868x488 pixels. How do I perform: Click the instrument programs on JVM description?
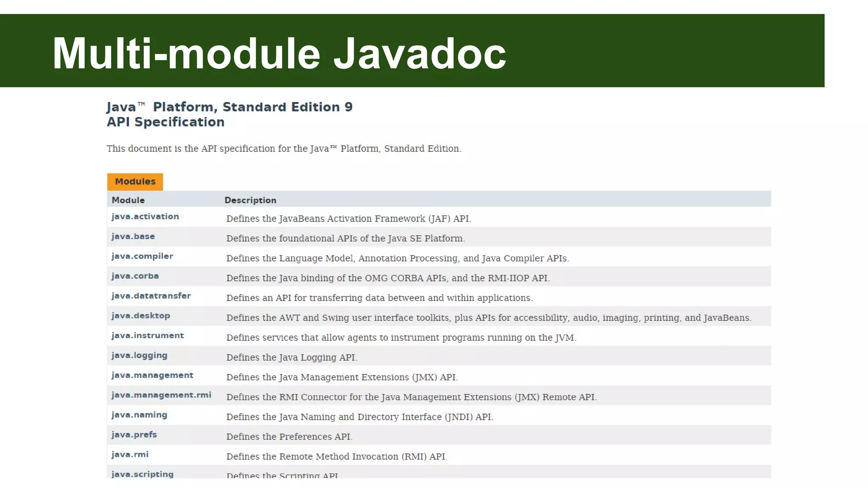[401, 338]
